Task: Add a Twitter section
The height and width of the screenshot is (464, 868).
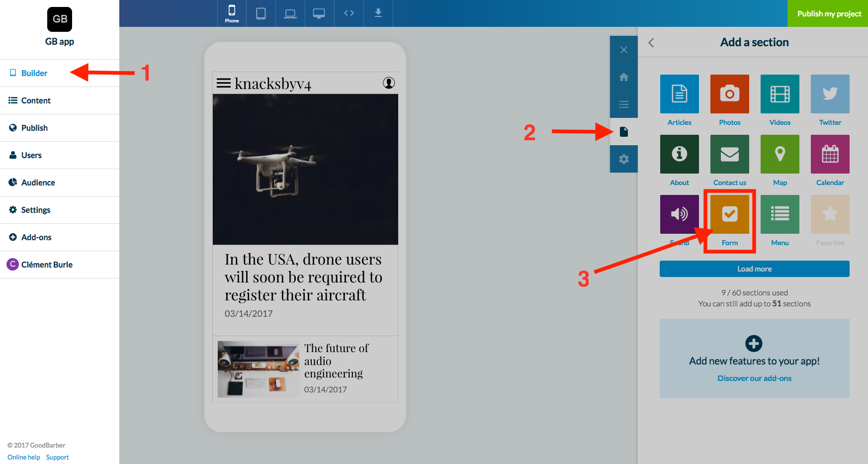Action: click(830, 94)
